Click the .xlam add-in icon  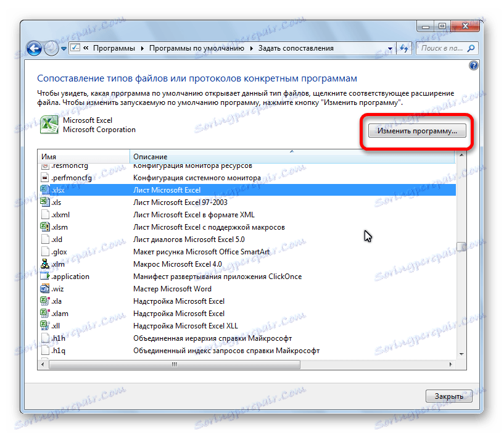(44, 314)
